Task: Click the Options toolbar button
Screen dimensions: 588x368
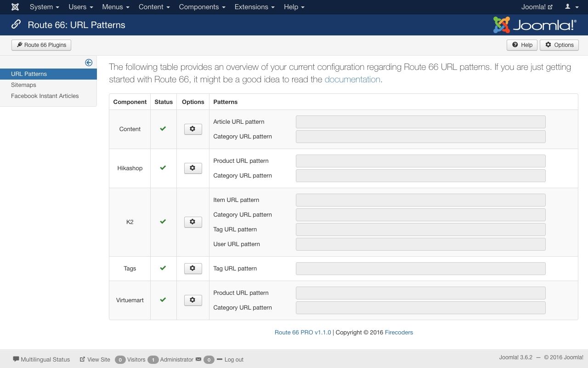Action: pyautogui.click(x=559, y=45)
